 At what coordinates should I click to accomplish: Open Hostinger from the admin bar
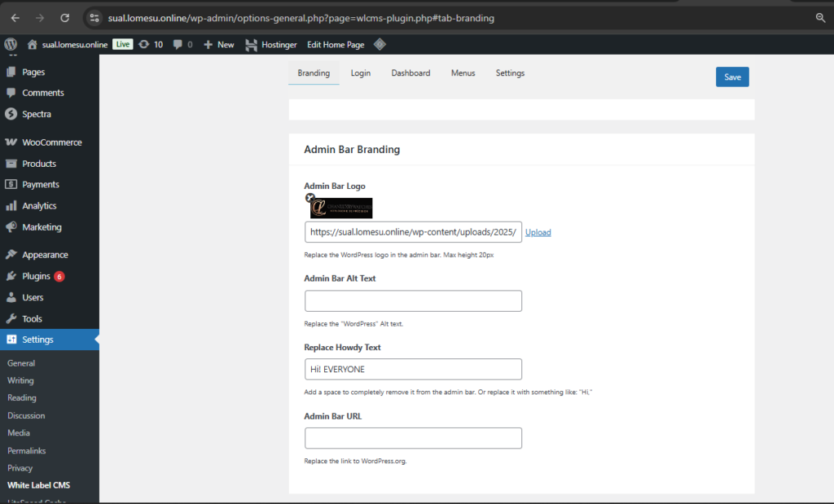click(271, 45)
